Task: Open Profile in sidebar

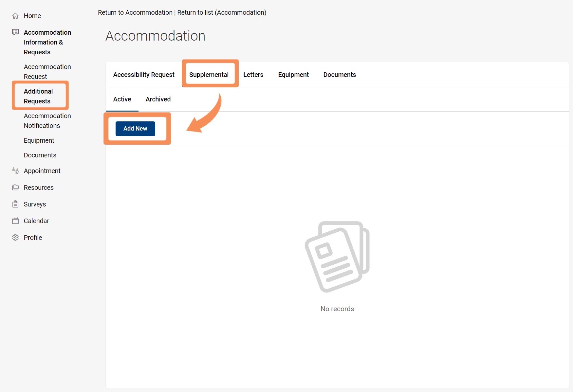Action: tap(33, 238)
